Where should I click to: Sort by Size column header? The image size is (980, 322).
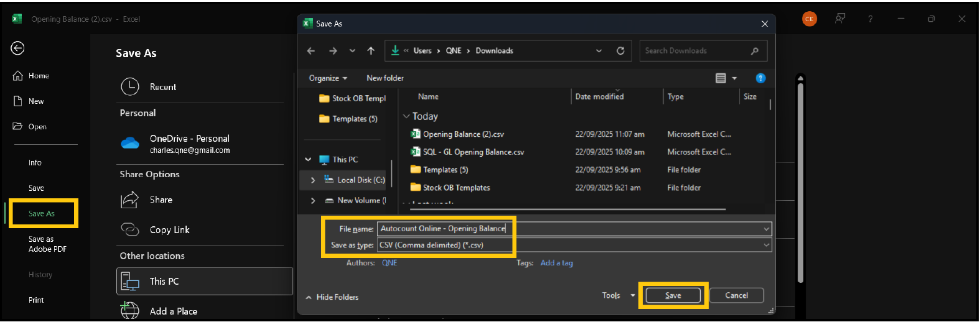point(750,97)
